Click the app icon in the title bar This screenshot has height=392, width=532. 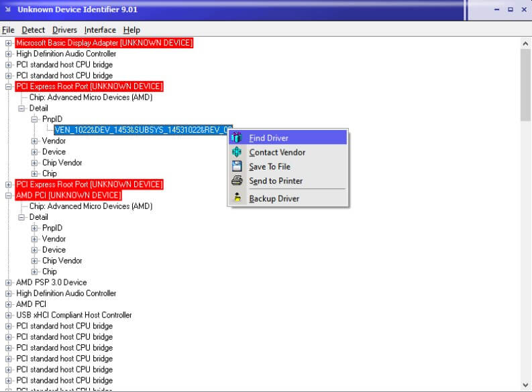tap(8, 9)
